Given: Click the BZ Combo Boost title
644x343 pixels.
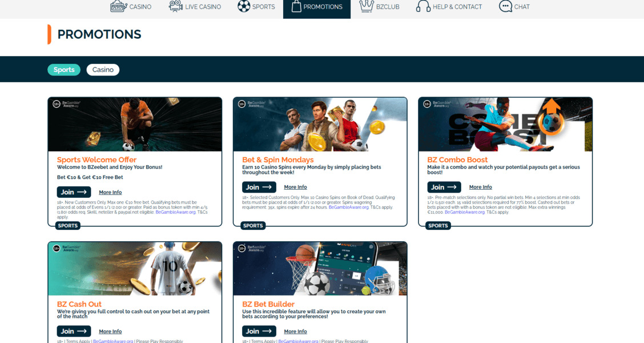Looking at the screenshot, I should click(x=457, y=159).
